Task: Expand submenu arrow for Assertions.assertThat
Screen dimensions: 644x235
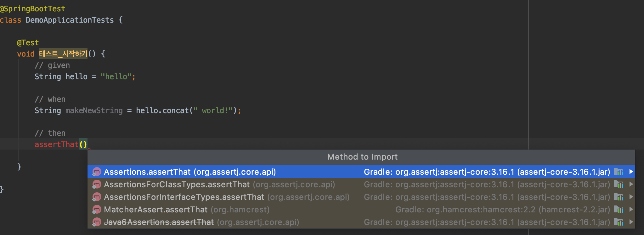Action: click(x=631, y=172)
